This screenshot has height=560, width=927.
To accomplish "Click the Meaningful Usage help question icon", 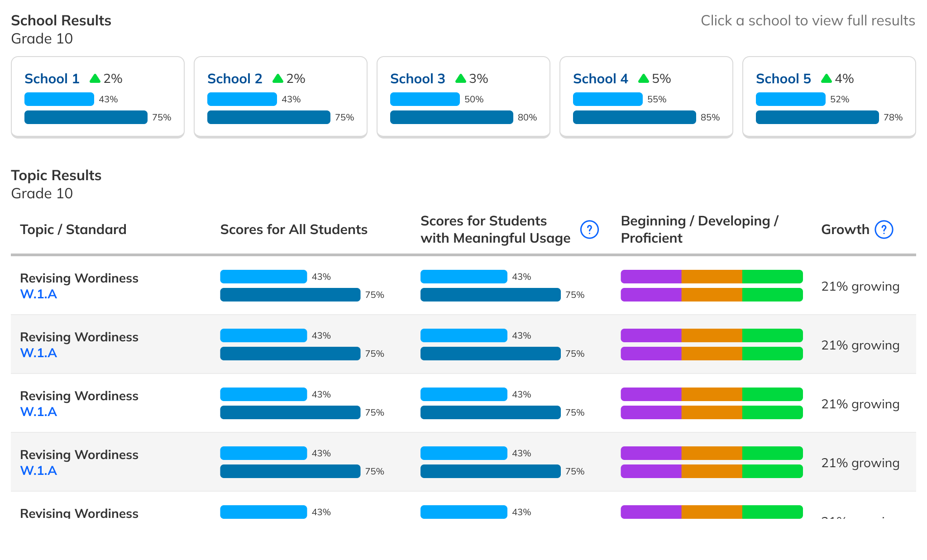I will click(589, 230).
